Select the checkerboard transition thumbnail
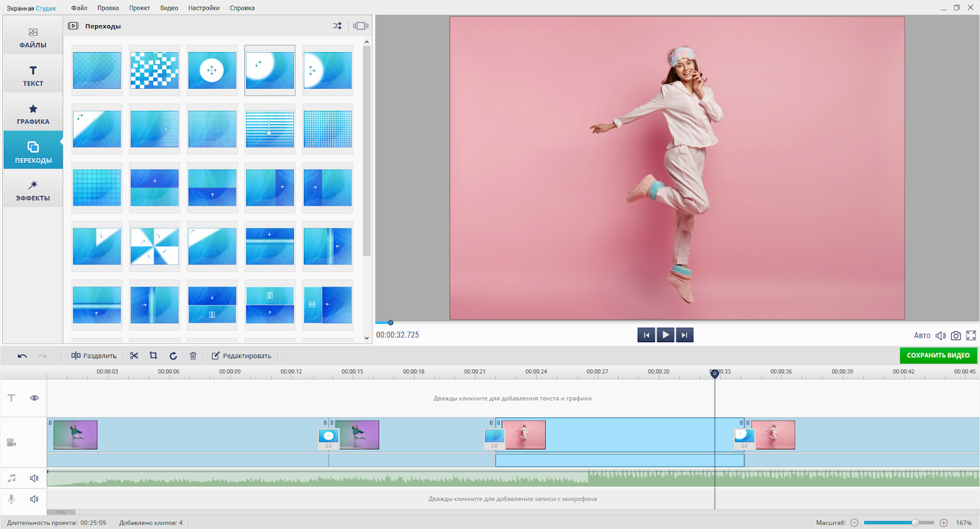This screenshot has height=529, width=980. click(x=154, y=70)
